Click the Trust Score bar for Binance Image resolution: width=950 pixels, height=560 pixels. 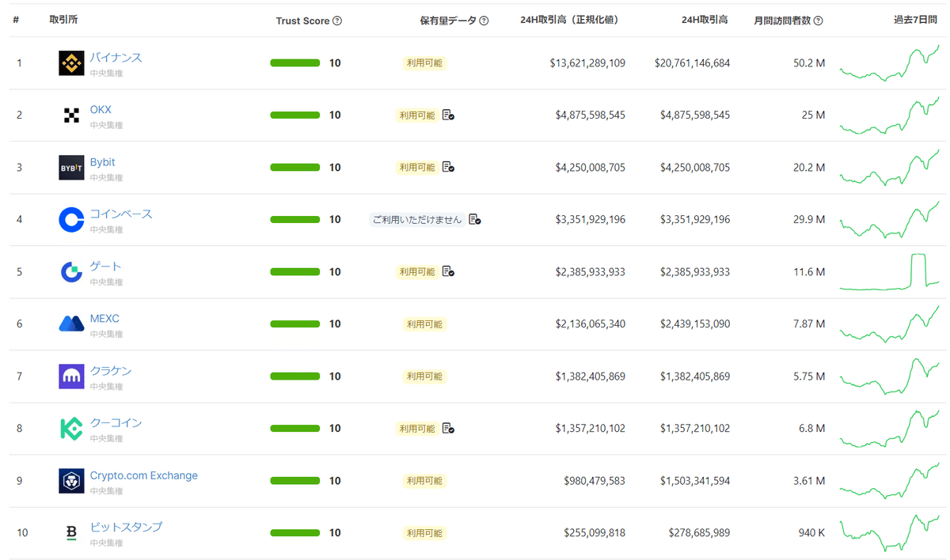click(294, 62)
